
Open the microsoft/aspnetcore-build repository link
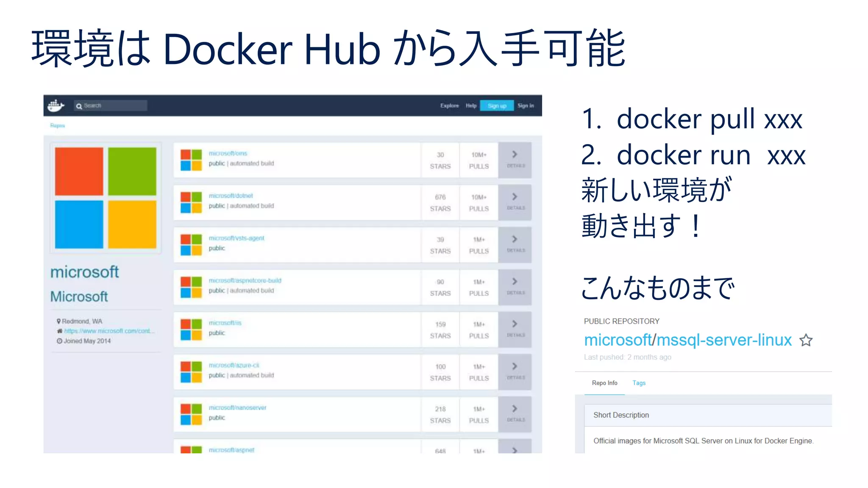click(x=245, y=280)
